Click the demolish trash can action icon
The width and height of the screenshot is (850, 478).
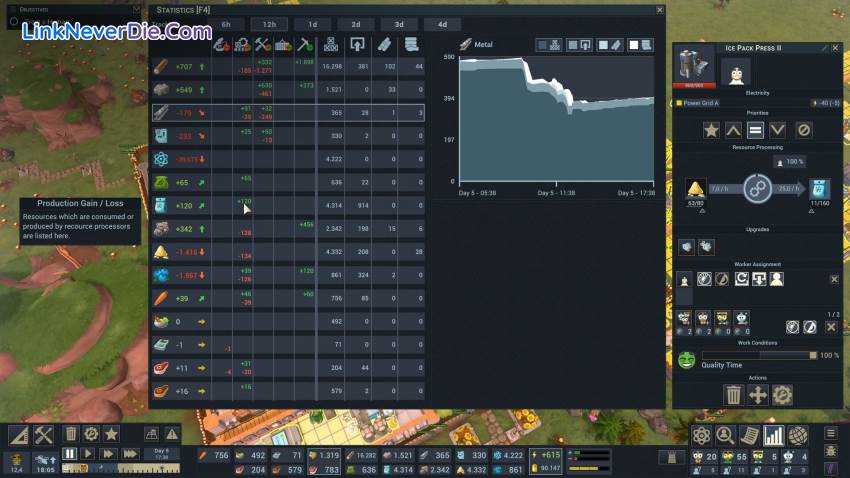coord(733,395)
